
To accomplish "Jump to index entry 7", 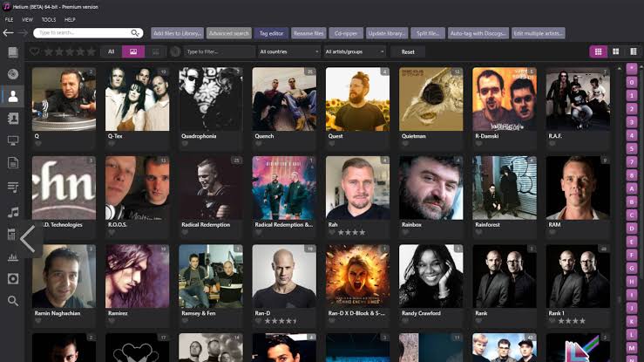I will [x=632, y=162].
